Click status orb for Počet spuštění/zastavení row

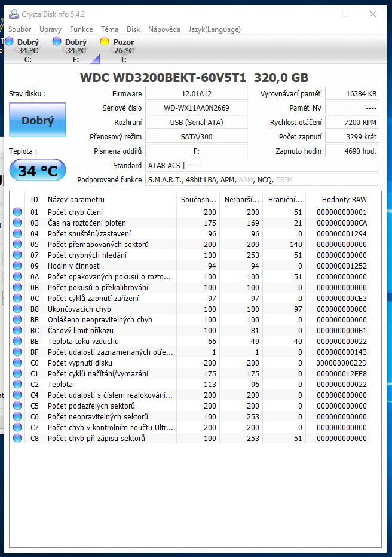(x=17, y=234)
